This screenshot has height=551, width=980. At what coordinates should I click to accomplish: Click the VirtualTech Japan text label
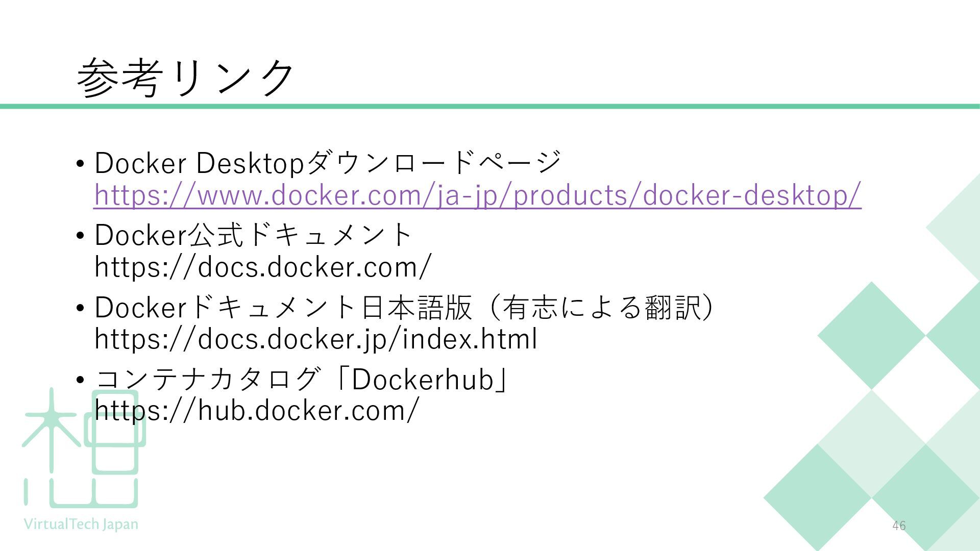click(x=81, y=524)
